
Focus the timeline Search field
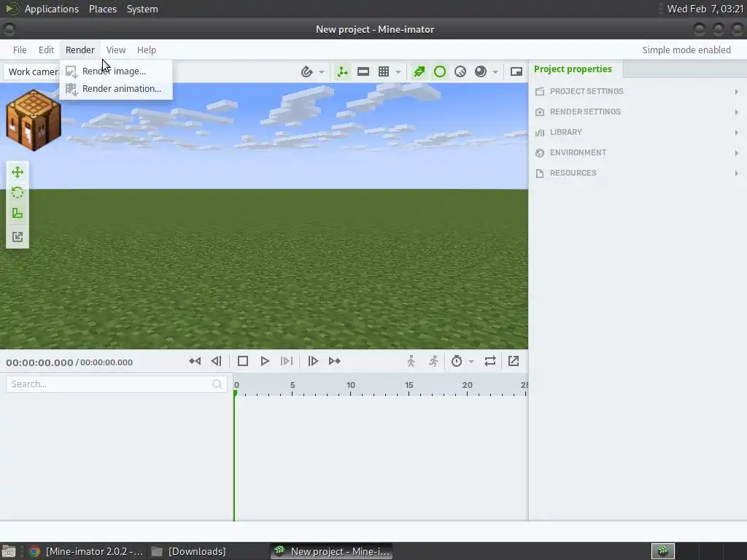point(115,384)
